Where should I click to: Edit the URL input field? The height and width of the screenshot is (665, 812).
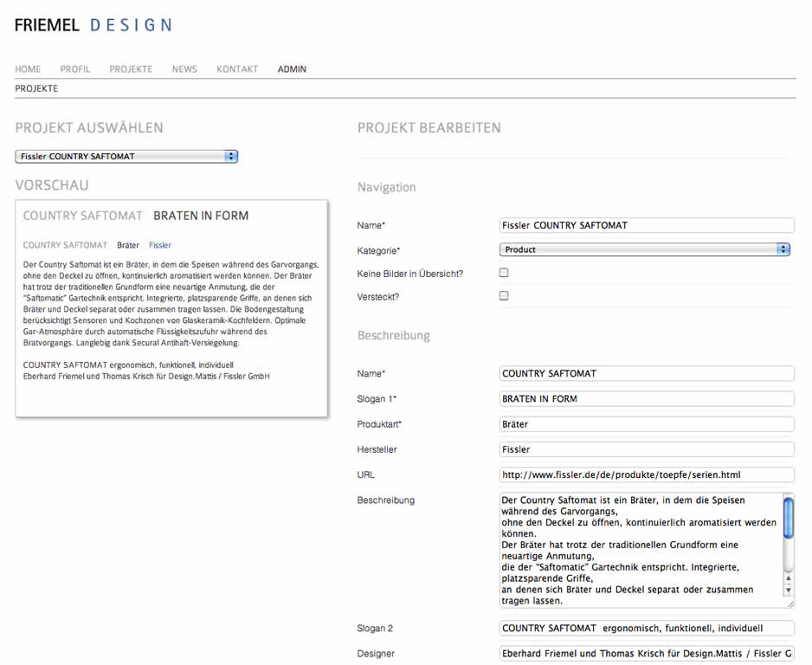647,475
